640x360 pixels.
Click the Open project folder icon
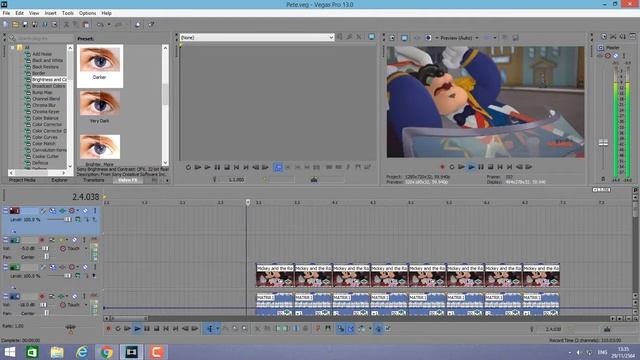coord(15,24)
